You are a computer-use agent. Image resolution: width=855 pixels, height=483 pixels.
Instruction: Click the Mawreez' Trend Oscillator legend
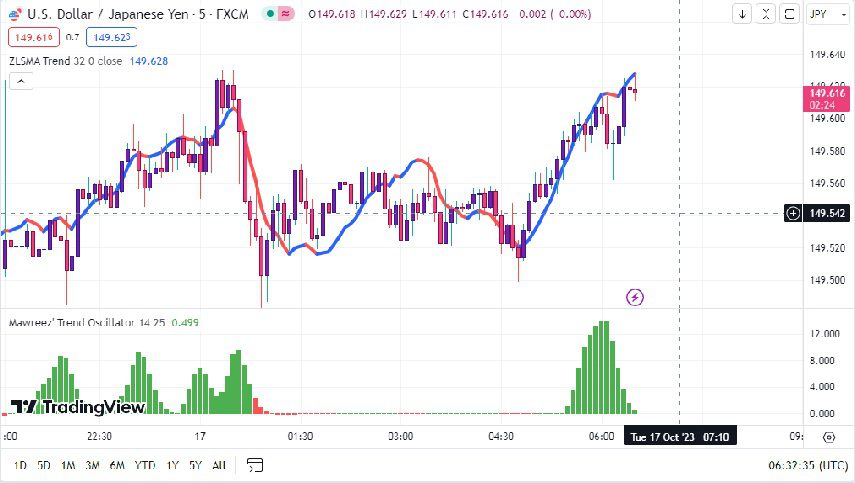87,323
